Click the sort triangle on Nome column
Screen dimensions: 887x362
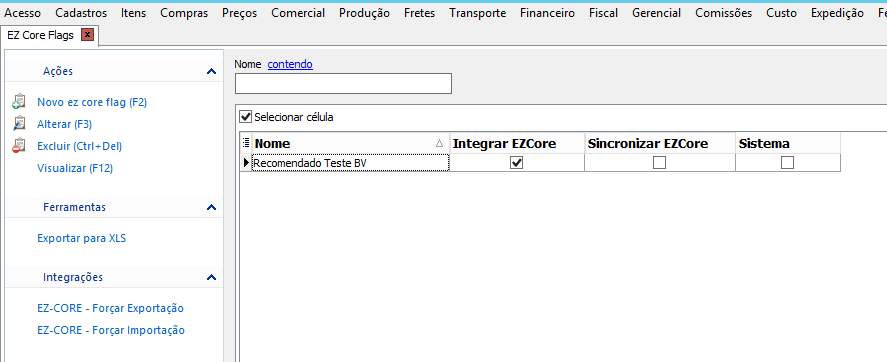click(440, 144)
